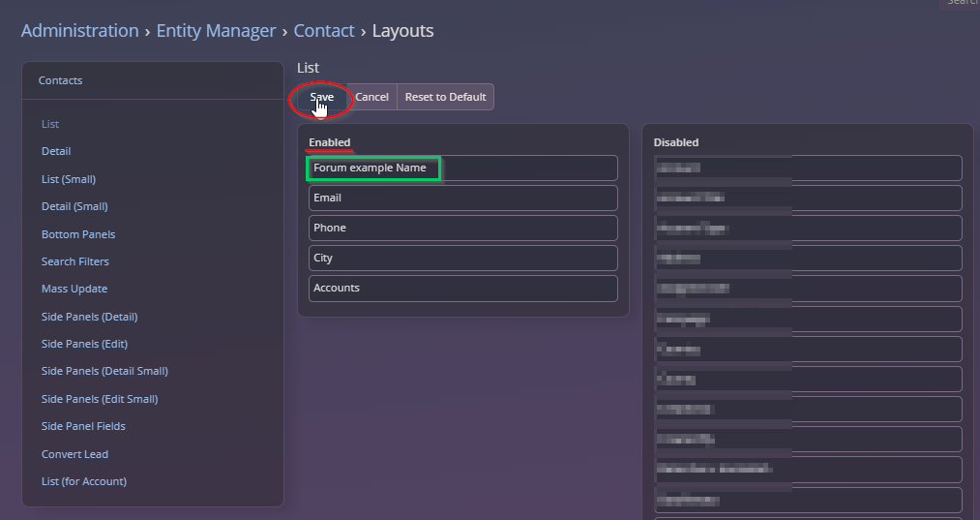
Task: Open the List (Small) layout
Action: [x=68, y=179]
